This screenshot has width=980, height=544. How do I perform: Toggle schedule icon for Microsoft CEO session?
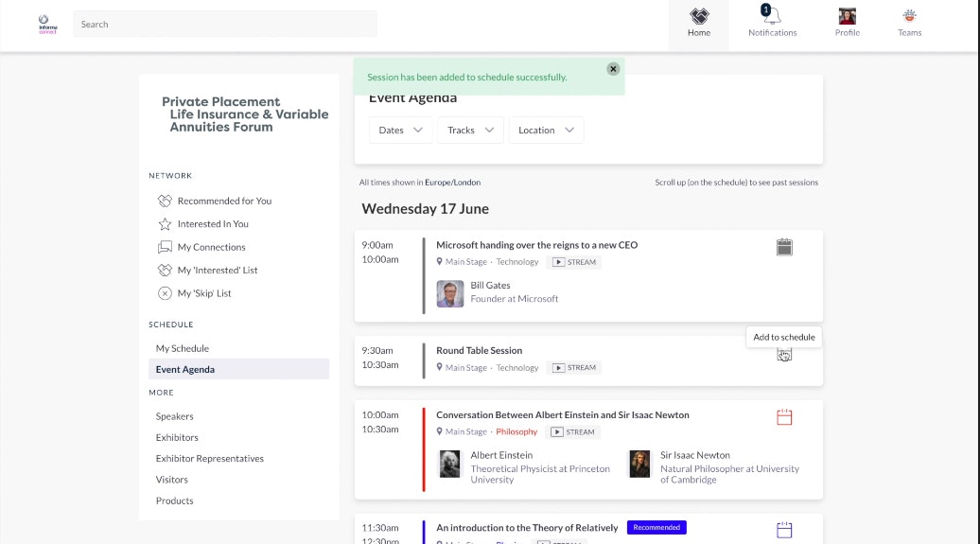click(784, 247)
